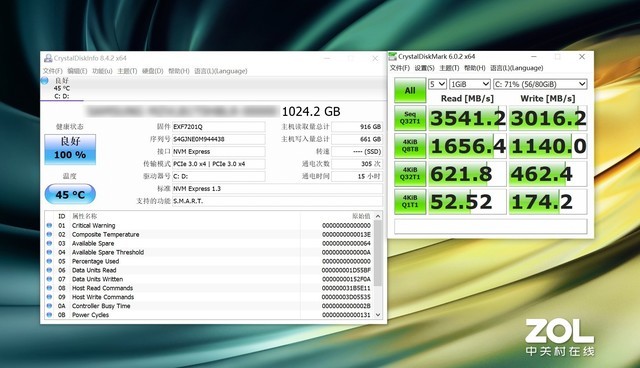Click the transfer mode field PCIe 3.0 x4
The width and height of the screenshot is (640, 368).
tap(219, 164)
